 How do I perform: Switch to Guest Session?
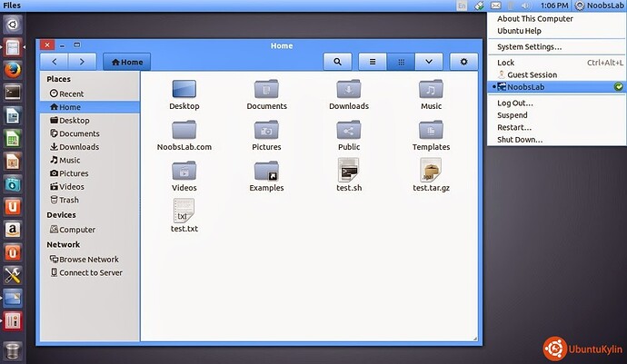coord(532,74)
